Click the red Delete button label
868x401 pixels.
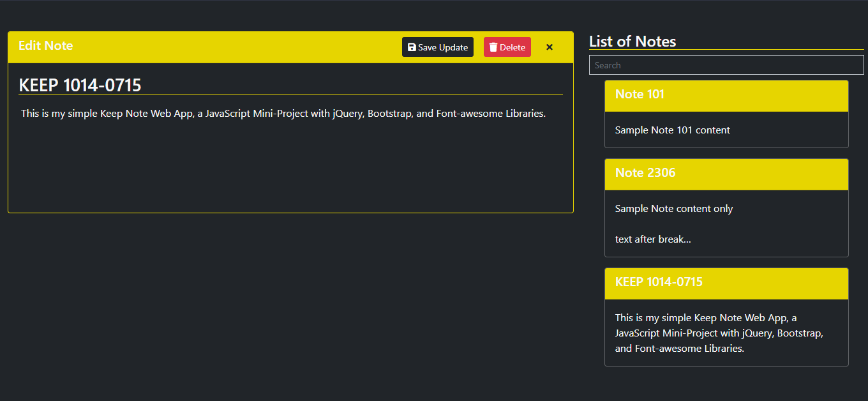point(513,47)
